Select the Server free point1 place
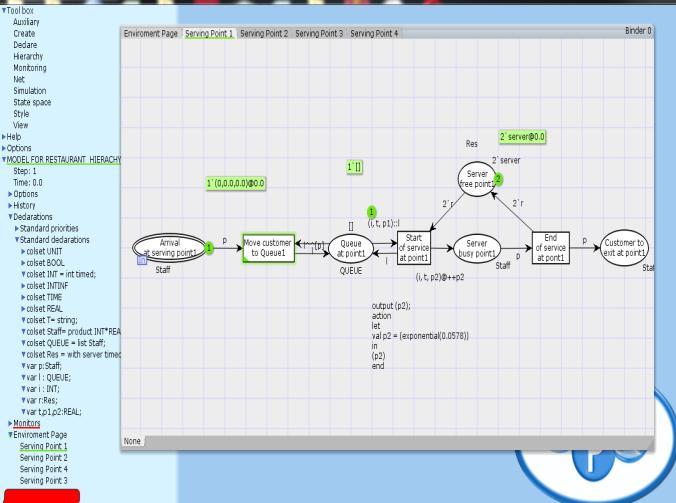The width and height of the screenshot is (676, 503). [x=477, y=179]
